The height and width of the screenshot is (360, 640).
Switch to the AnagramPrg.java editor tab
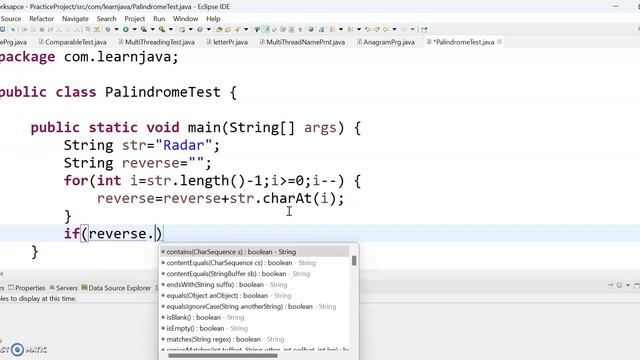pos(386,42)
